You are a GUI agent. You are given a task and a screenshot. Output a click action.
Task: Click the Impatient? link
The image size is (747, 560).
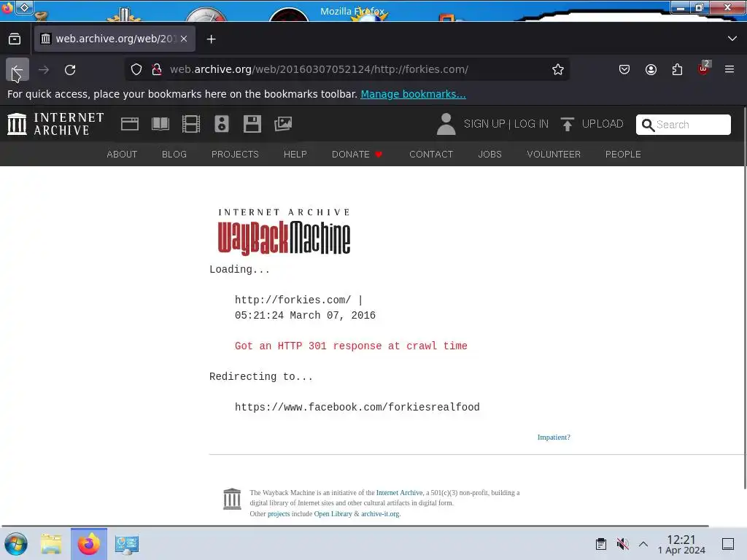[x=554, y=437]
